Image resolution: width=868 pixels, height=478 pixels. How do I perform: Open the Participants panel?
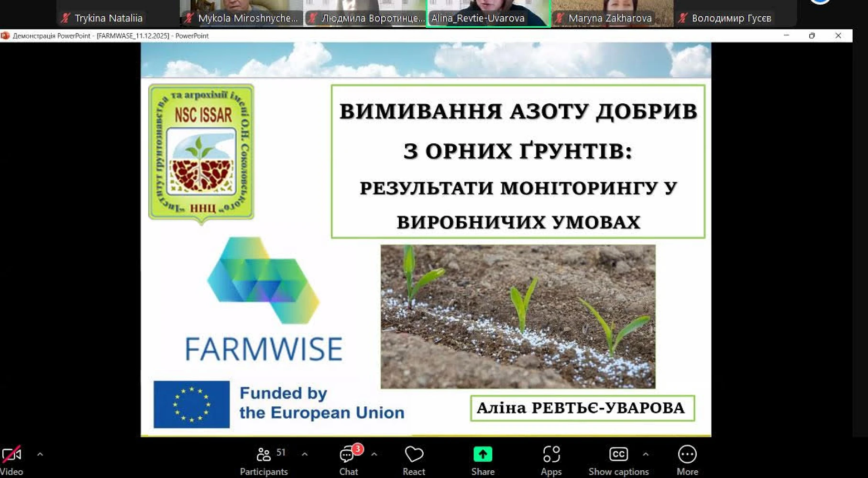coord(264,460)
